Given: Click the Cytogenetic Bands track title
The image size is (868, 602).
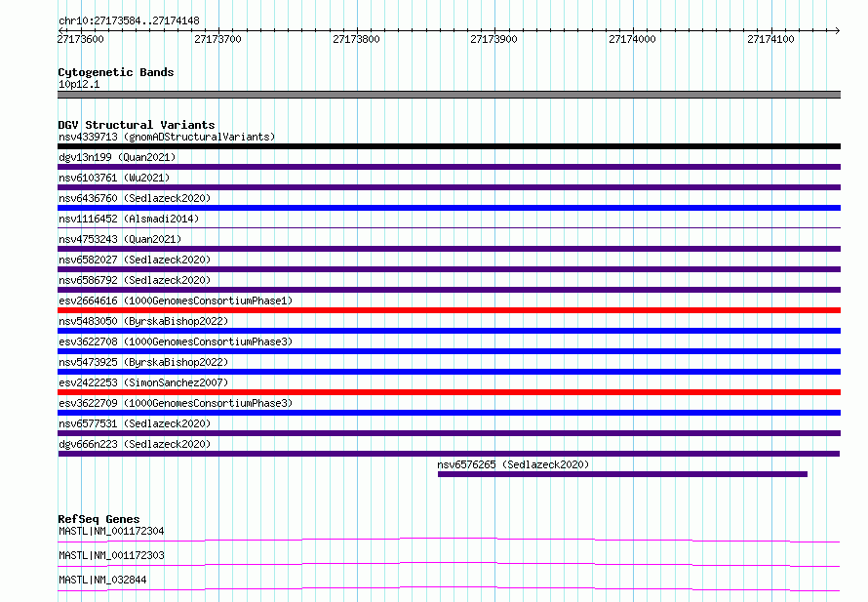Looking at the screenshot, I should pyautogui.click(x=116, y=72).
